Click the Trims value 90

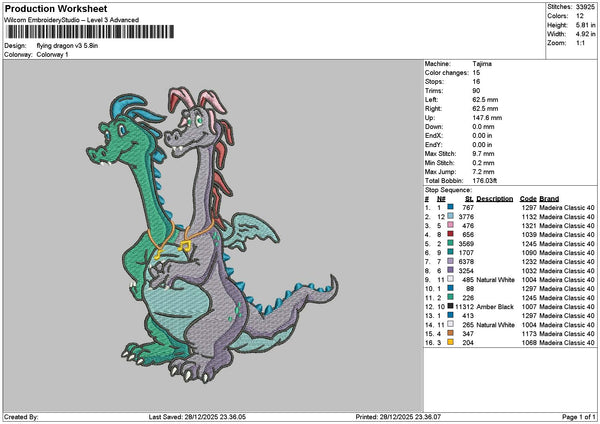tap(477, 91)
